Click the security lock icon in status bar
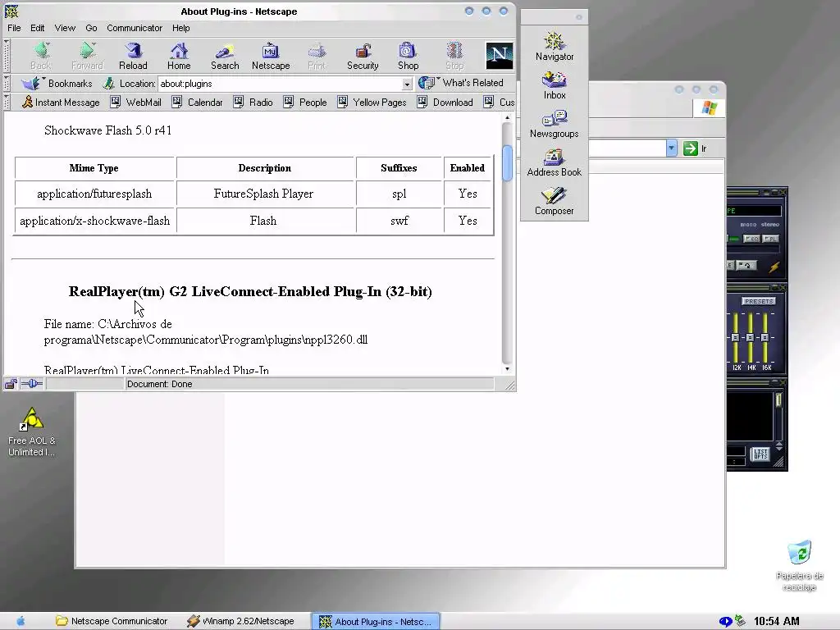Image resolution: width=840 pixels, height=630 pixels. point(11,384)
